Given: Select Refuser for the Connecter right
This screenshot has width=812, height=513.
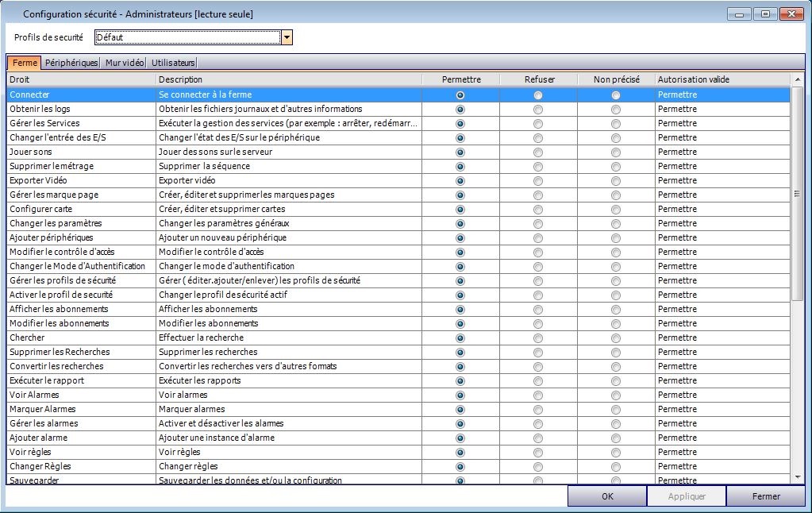Looking at the screenshot, I should [x=538, y=95].
